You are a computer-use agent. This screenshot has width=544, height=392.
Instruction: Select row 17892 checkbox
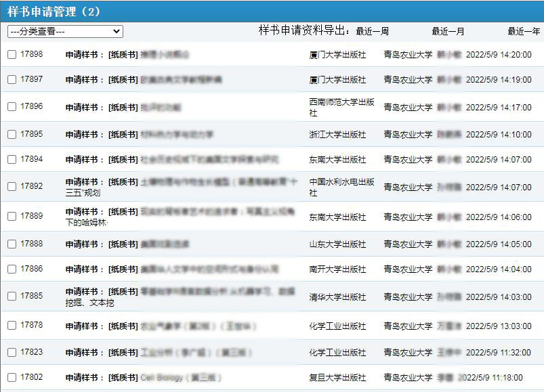12,187
